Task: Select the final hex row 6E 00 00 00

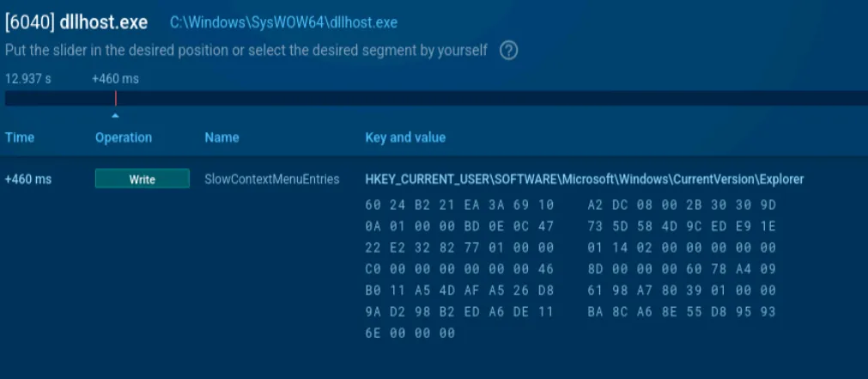Action: tap(410, 333)
